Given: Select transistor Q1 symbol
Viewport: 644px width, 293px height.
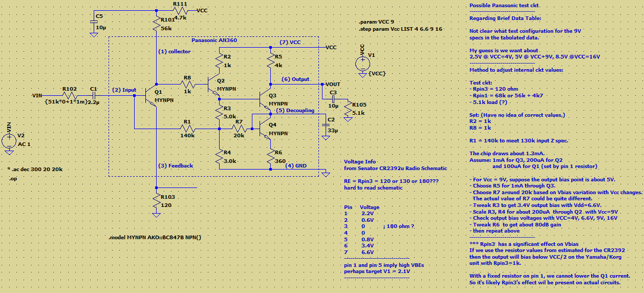Looking at the screenshot, I should pos(152,96).
